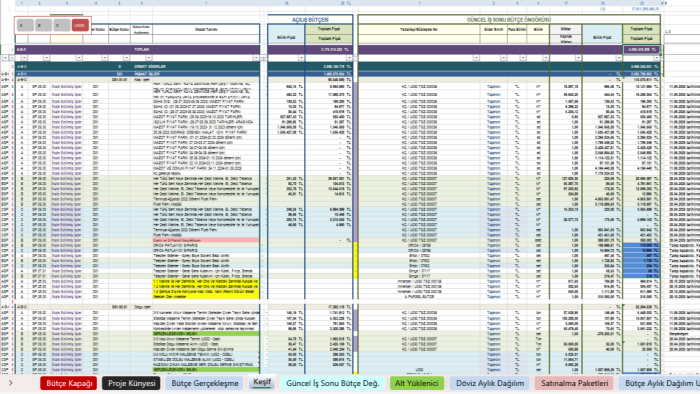Image resolution: width=700 pixels, height=394 pixels.
Task: Click the sheet tab scroll arrow
Action: coord(11,383)
